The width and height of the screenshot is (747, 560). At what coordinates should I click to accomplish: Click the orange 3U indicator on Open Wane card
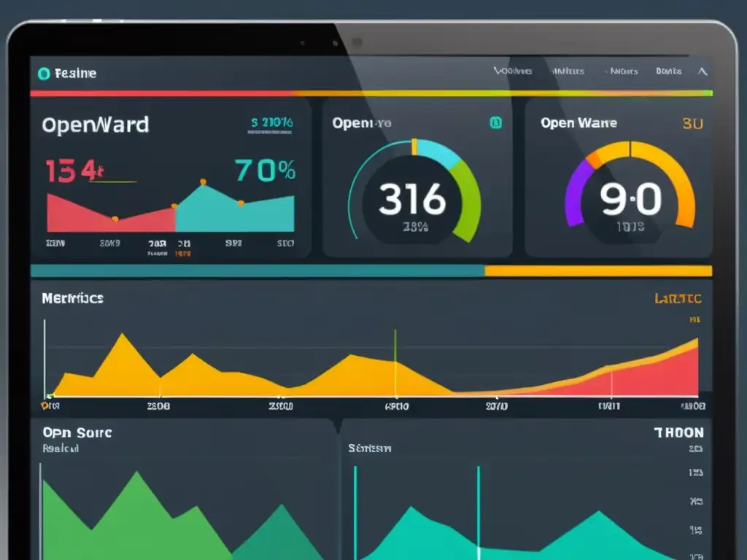692,124
